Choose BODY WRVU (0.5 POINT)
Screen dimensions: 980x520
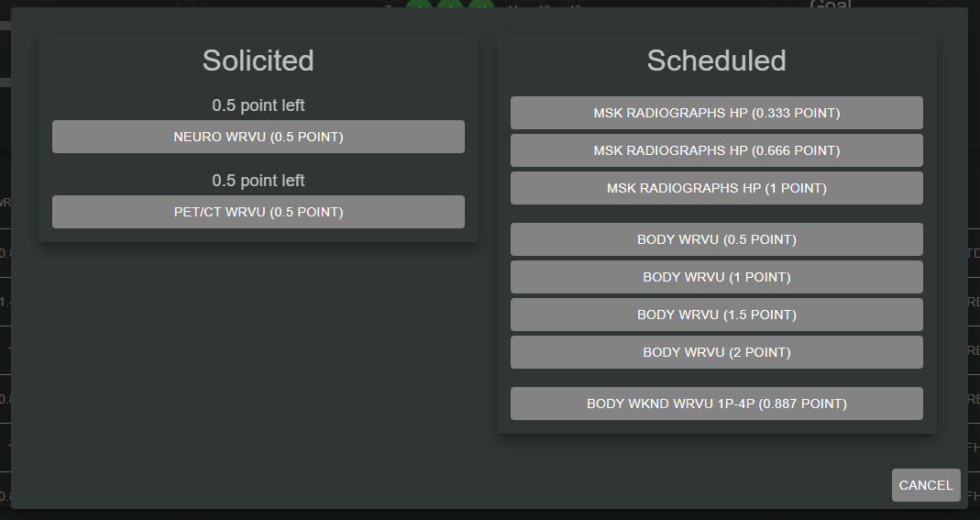tap(716, 239)
